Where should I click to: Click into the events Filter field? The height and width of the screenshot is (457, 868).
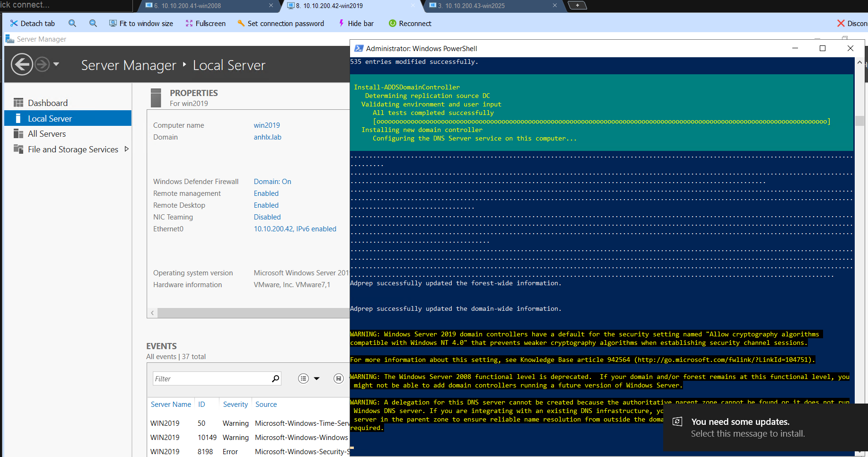click(x=211, y=378)
